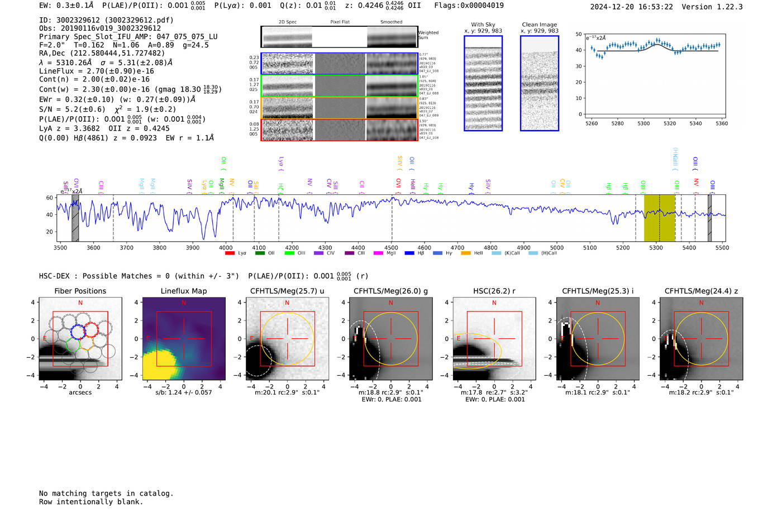Click the m:20.1 rc:2.9" caption under u
This screenshot has height=532, width=782.
[287, 392]
